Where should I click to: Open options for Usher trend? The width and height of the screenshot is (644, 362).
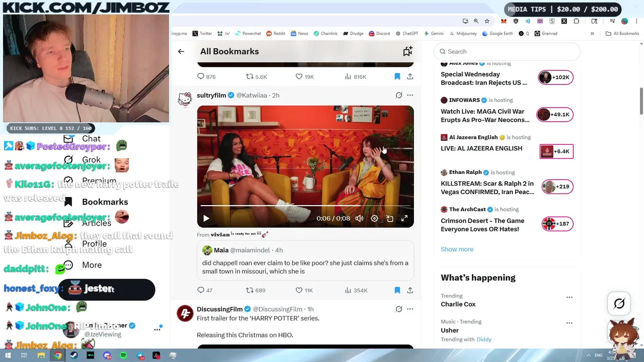(569, 323)
